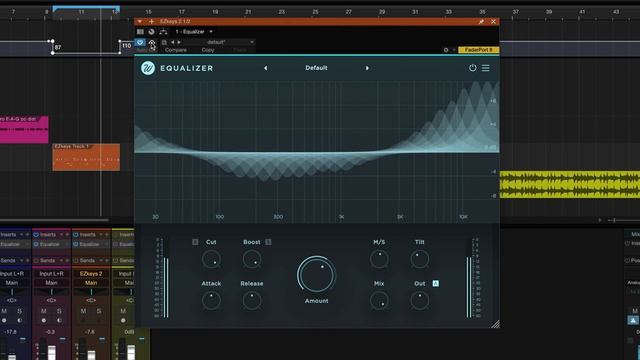Click the large Amount knob

[x=316, y=275]
